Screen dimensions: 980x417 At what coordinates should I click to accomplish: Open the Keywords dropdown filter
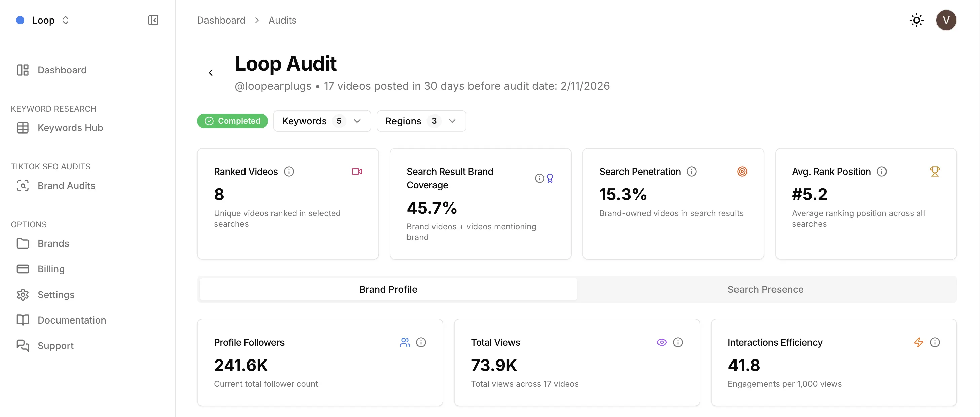click(x=322, y=121)
